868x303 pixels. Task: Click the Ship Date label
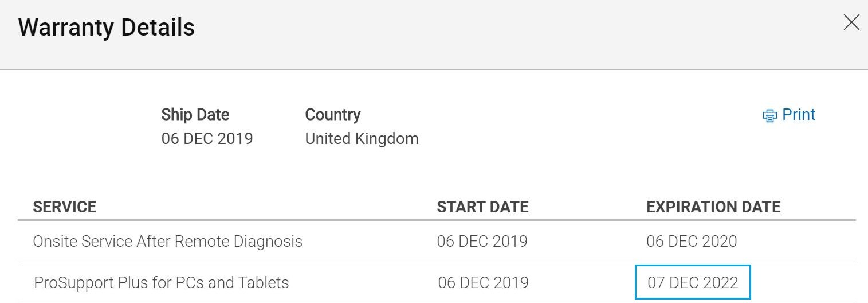[195, 115]
